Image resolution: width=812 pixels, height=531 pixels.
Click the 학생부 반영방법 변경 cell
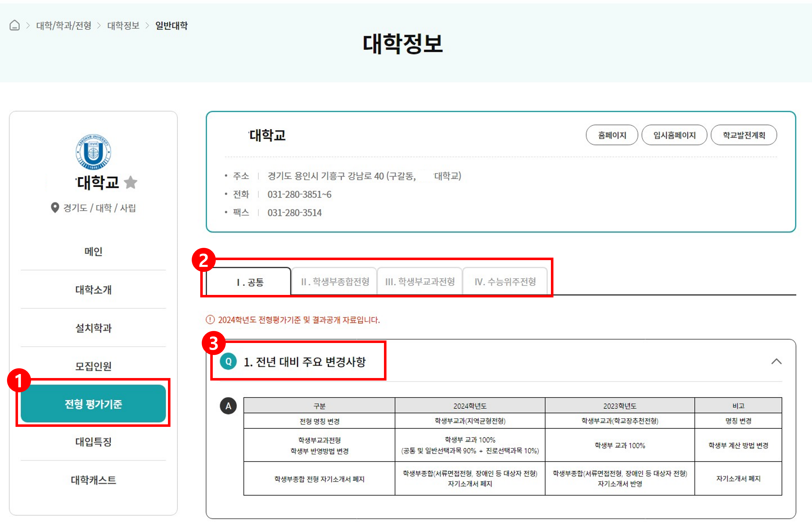[319, 445]
